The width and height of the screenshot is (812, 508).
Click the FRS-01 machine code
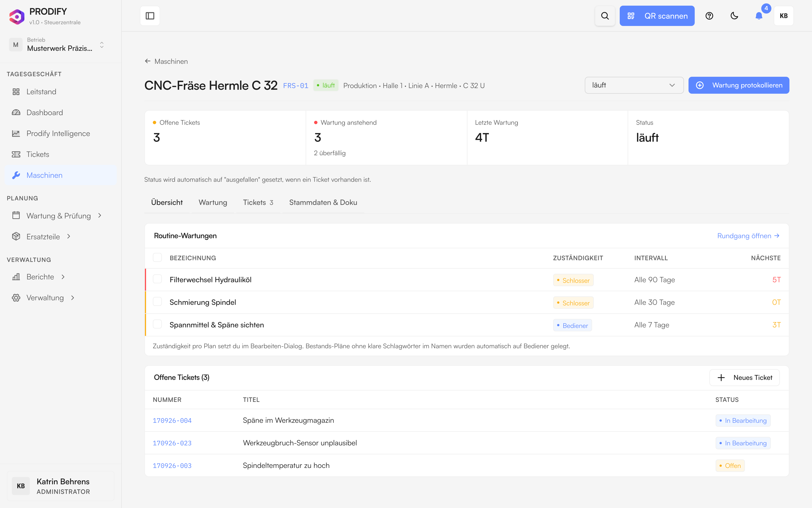296,86
